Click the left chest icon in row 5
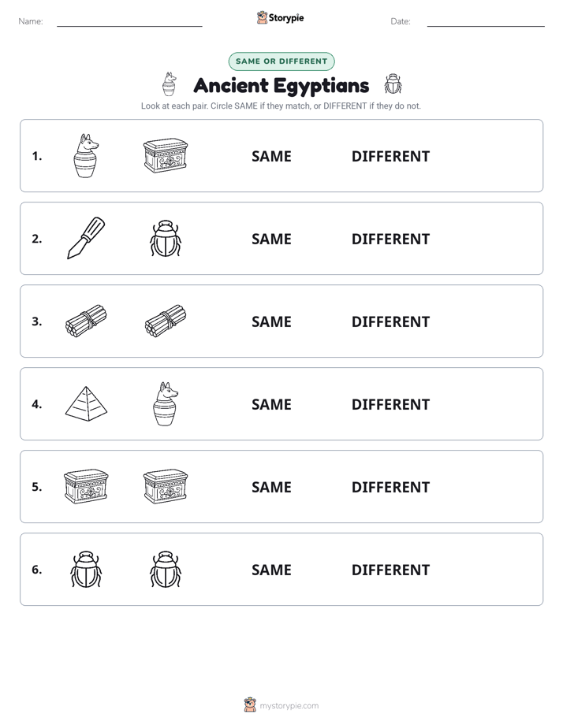The width and height of the screenshot is (563, 728). (x=86, y=486)
